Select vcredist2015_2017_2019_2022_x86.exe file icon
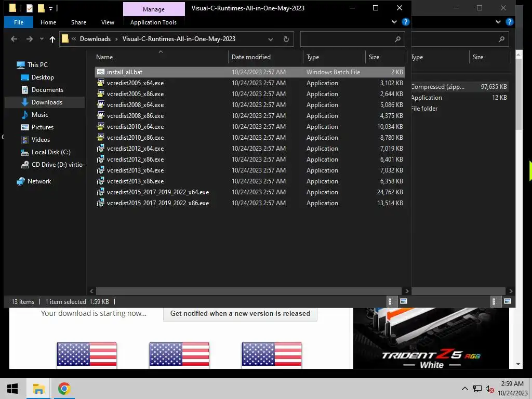The image size is (532, 399). pyautogui.click(x=101, y=203)
